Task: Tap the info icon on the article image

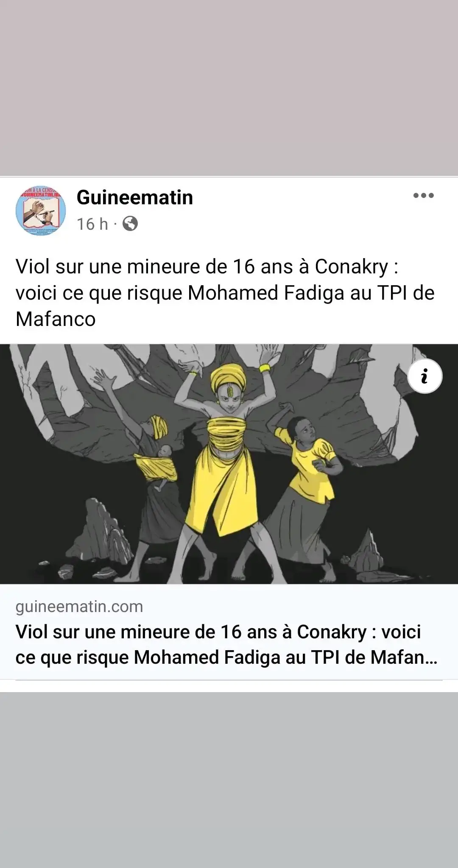Action: pos(425,376)
